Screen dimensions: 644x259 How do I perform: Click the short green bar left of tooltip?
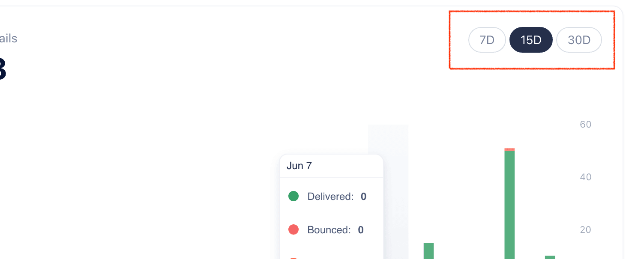click(428, 250)
